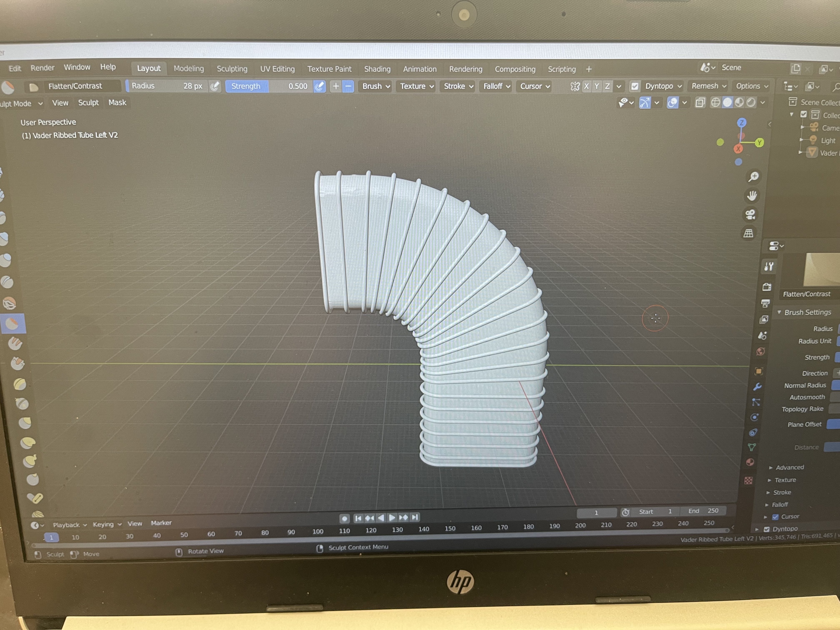
Task: Set brush direction to Subtract minus
Action: click(348, 86)
